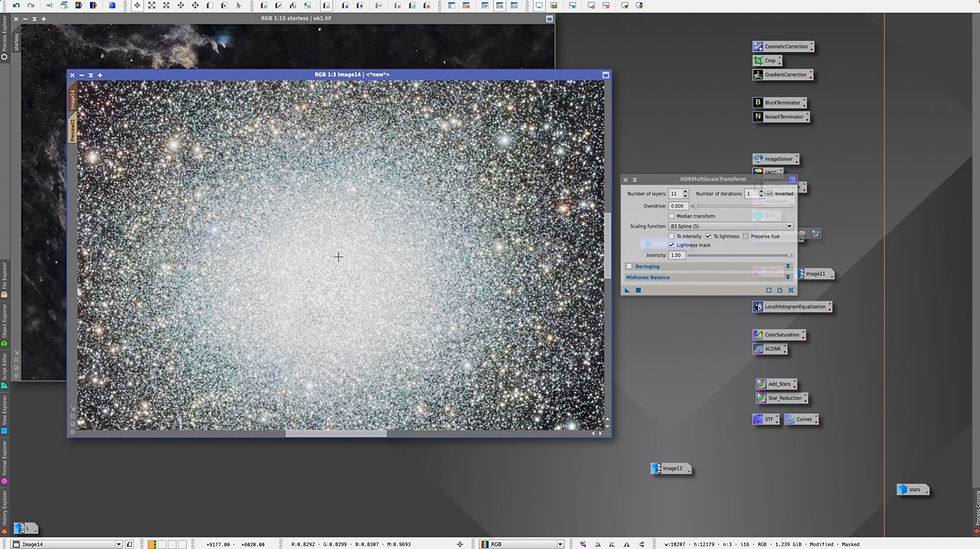Open the NoiseXTerminator process icon
This screenshot has height=549, width=980.
781,117
